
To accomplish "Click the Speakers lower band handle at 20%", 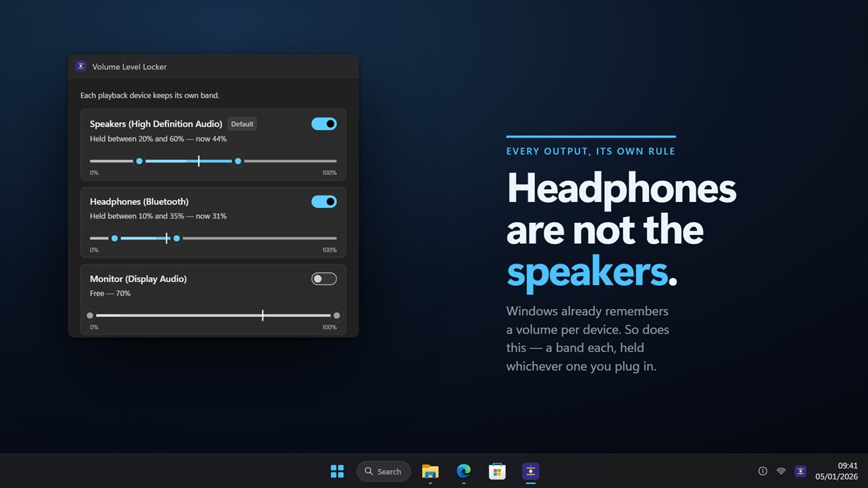I will point(139,161).
